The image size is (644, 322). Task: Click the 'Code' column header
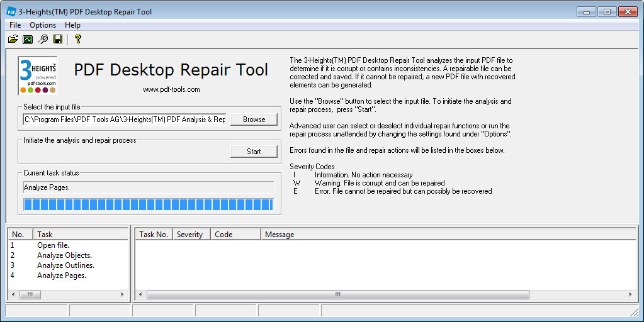coord(235,234)
